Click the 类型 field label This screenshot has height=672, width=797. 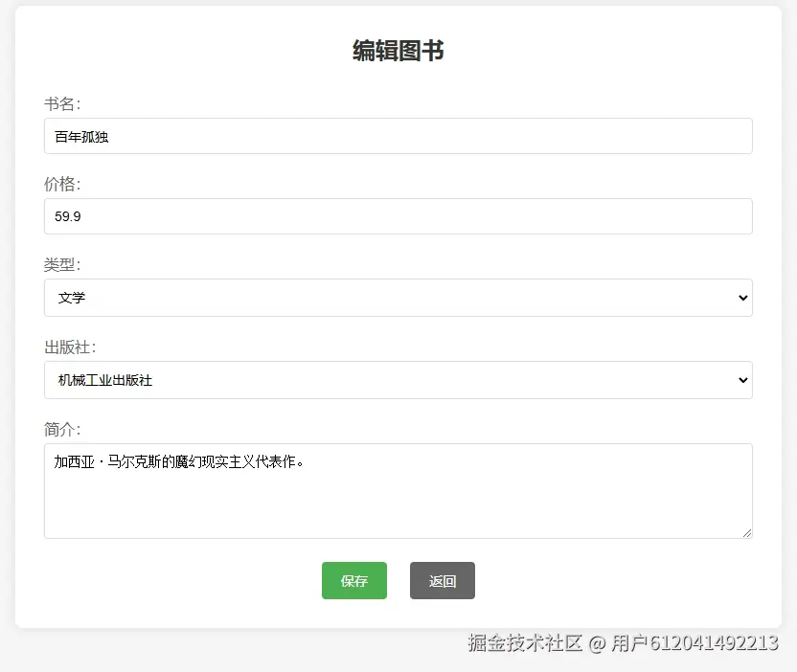61,264
